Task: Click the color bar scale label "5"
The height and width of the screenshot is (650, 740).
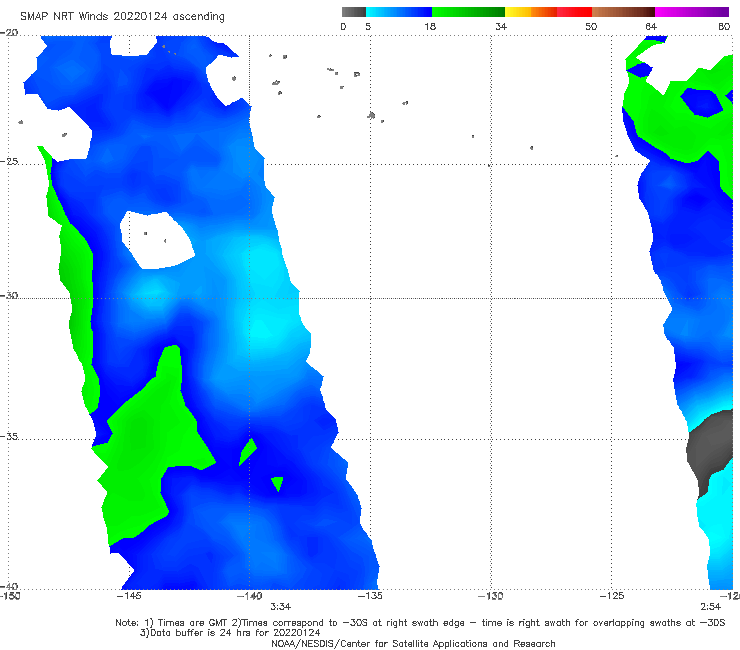Action: click(x=368, y=26)
